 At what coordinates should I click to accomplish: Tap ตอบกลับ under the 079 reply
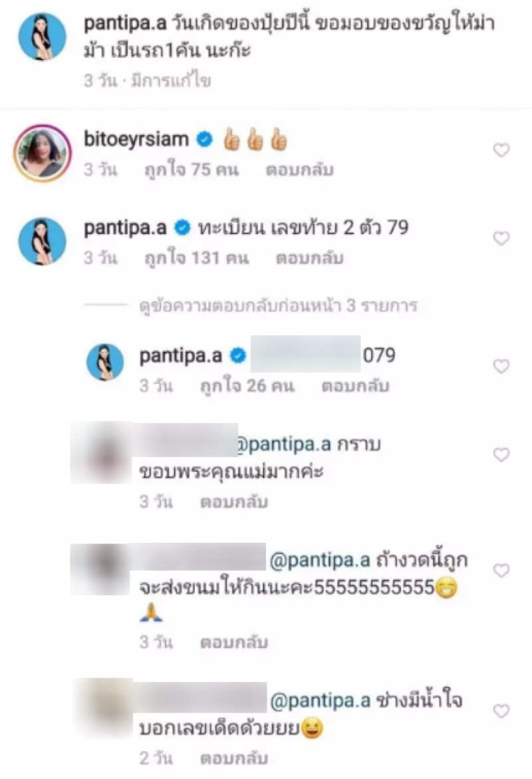(x=355, y=386)
